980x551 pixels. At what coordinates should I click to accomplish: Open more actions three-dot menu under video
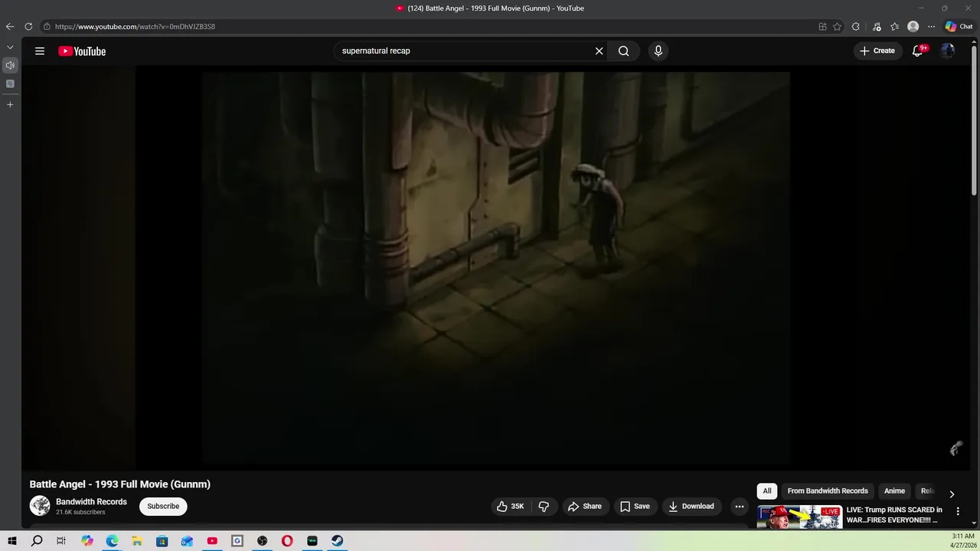740,507
